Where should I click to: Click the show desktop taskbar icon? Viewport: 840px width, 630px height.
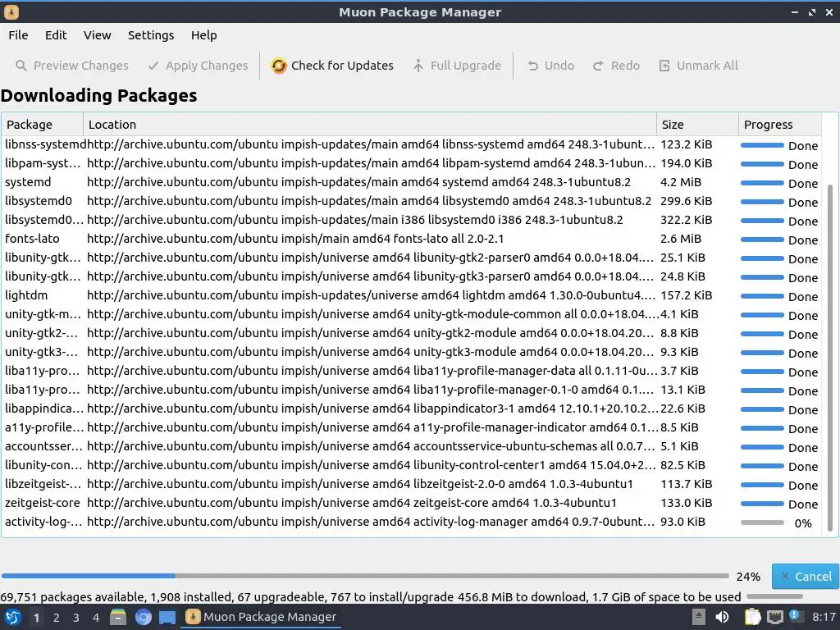(x=167, y=617)
